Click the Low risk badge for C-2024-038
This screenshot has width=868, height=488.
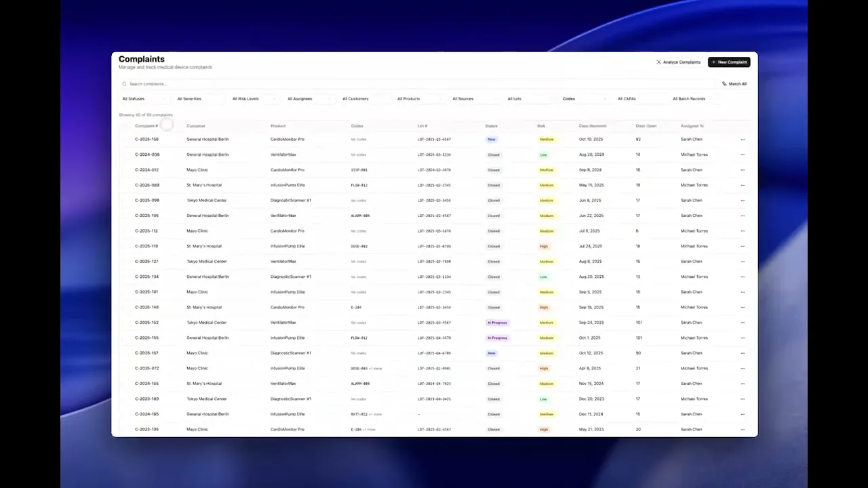point(544,155)
